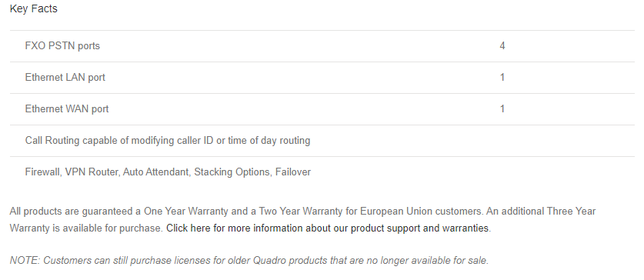Image resolution: width=644 pixels, height=280 pixels.
Task: Click Stacking Options in the features row
Action: click(232, 172)
